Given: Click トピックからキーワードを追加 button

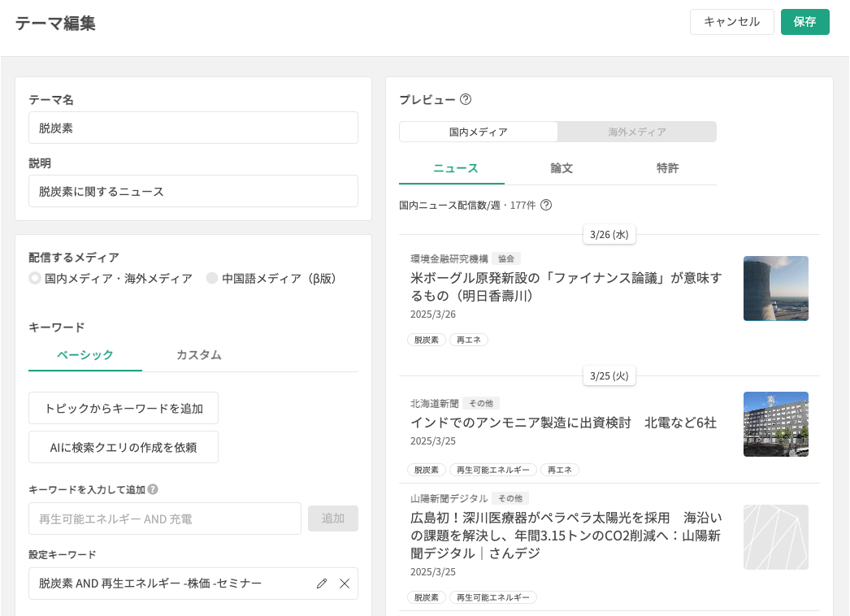Looking at the screenshot, I should pyautogui.click(x=124, y=408).
